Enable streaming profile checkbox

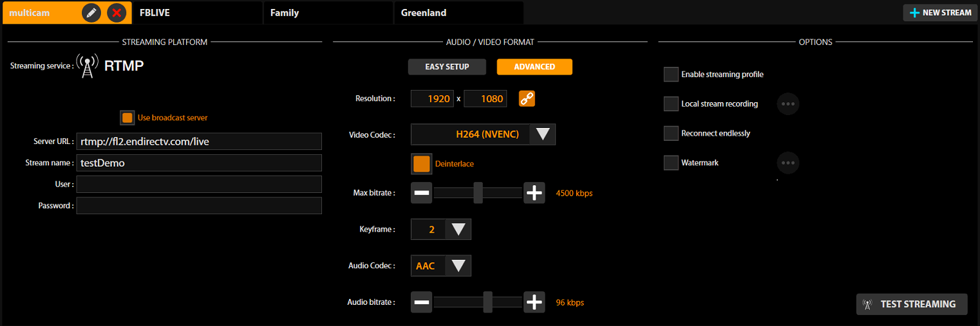coord(671,75)
